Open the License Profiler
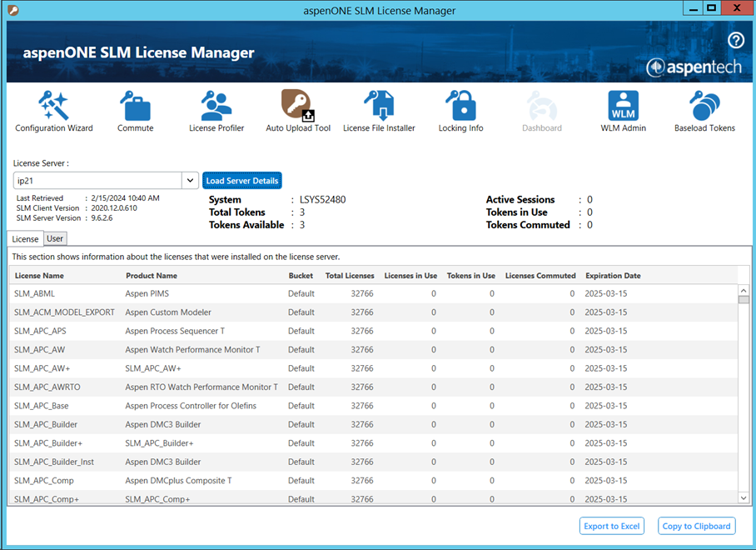 point(216,111)
